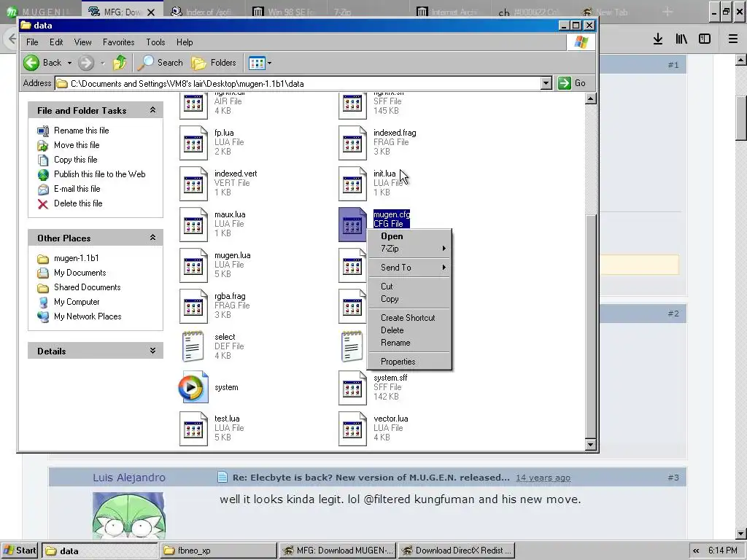Screen dimensions: 747x560
Task: Open the Views dropdown arrow
Action: tap(269, 63)
